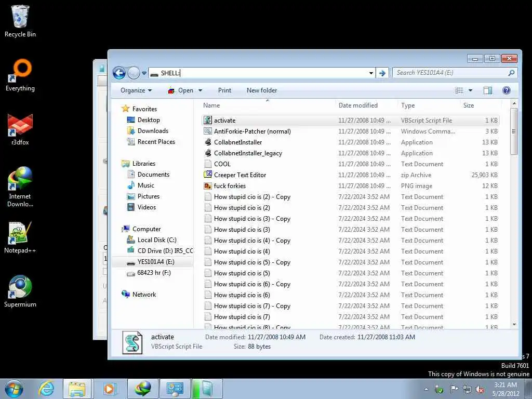Click the Explorer Back navigation arrow
This screenshot has height=399, width=532.
tap(119, 73)
